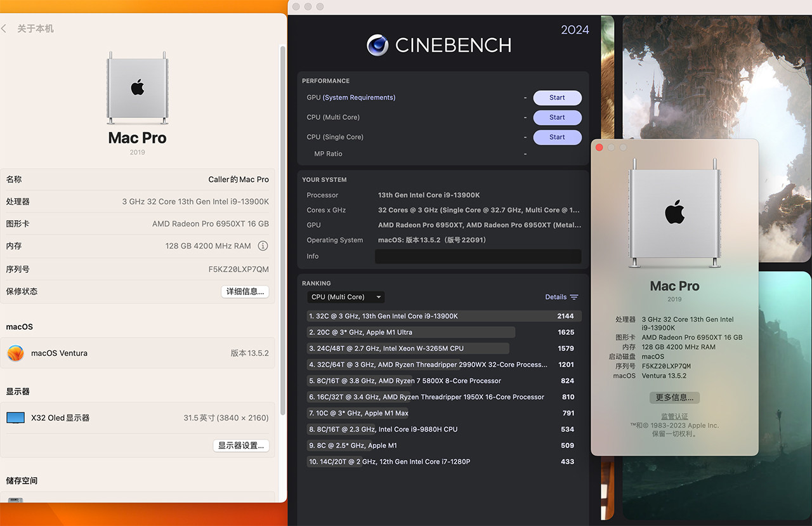The width and height of the screenshot is (812, 526).
Task: Click the empty Info text field
Action: tap(478, 256)
